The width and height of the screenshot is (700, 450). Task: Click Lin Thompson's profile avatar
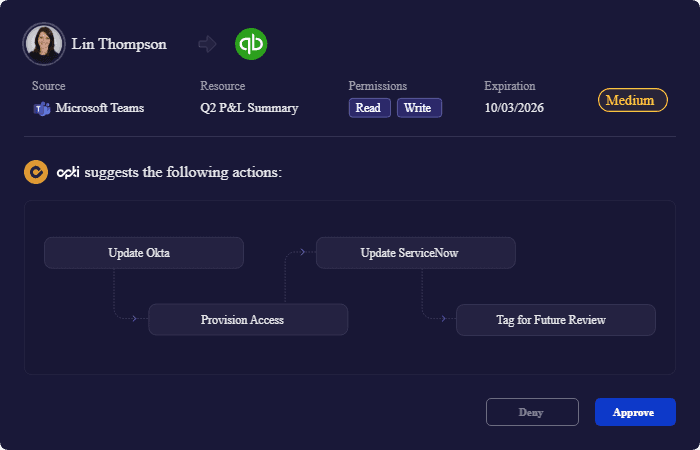pyautogui.click(x=44, y=44)
